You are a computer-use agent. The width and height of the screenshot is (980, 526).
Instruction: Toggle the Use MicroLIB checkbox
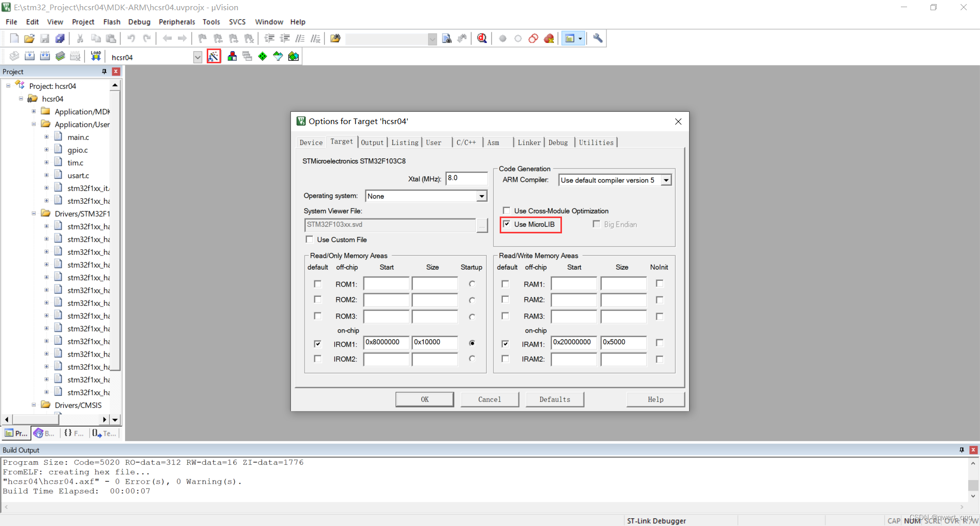click(x=506, y=224)
